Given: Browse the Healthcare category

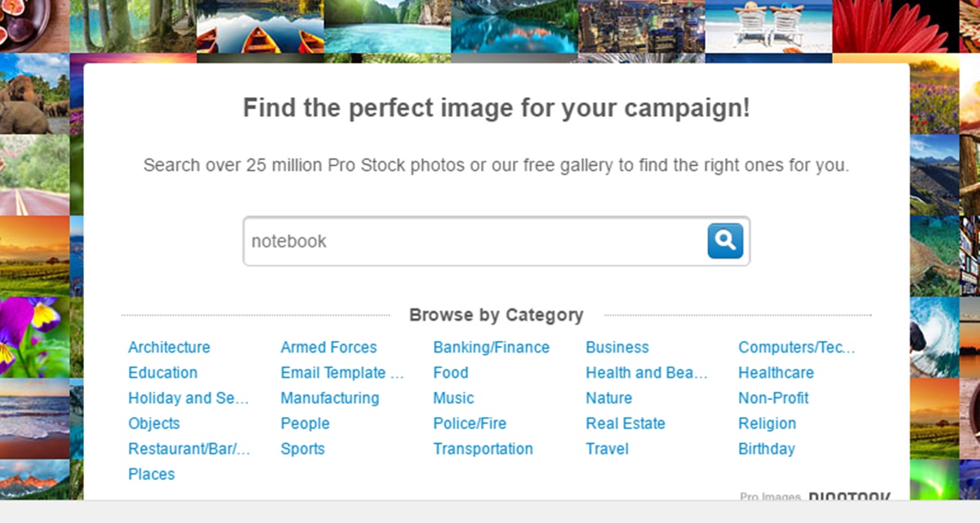Looking at the screenshot, I should (x=776, y=373).
